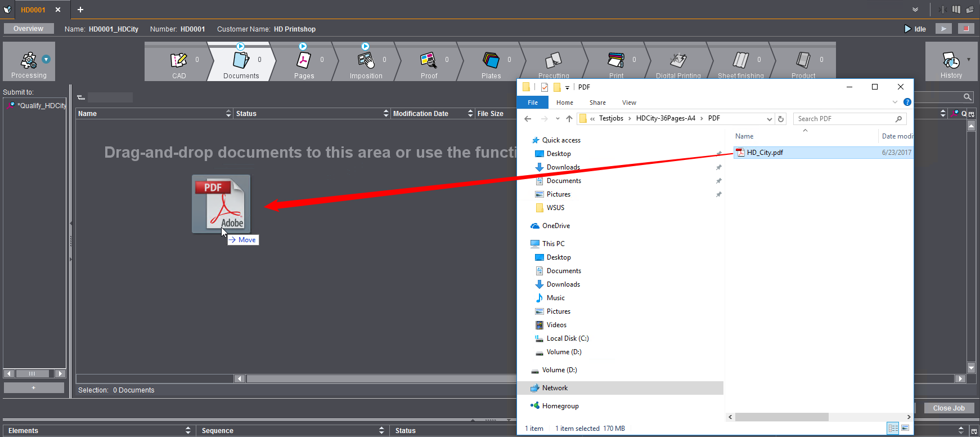The height and width of the screenshot is (437, 980).
Task: Expand the Explorer ribbon chevron
Action: click(x=895, y=102)
